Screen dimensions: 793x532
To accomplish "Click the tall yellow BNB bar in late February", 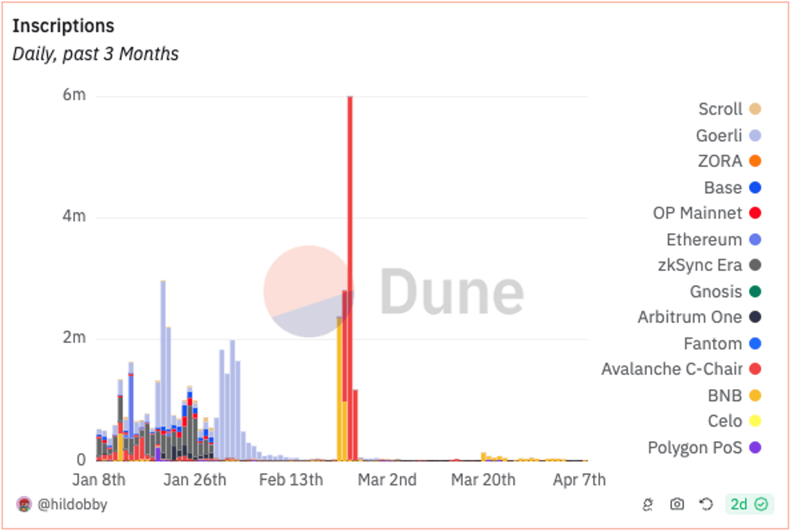I will (340, 389).
